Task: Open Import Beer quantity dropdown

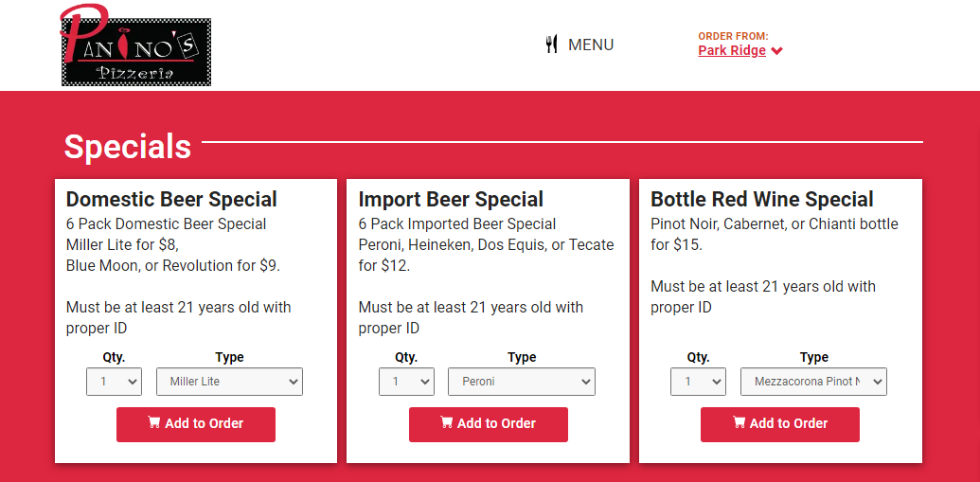Action: 406,382
